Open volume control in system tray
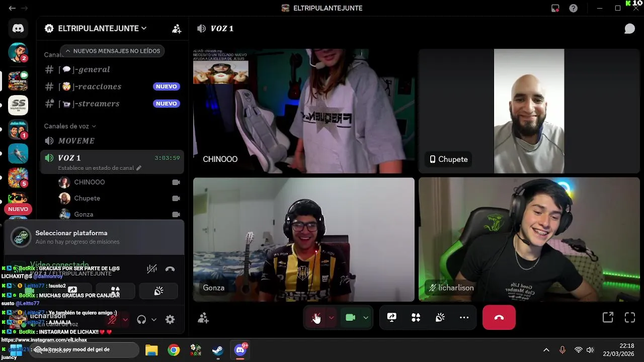Image resolution: width=644 pixels, height=362 pixels. click(x=590, y=350)
